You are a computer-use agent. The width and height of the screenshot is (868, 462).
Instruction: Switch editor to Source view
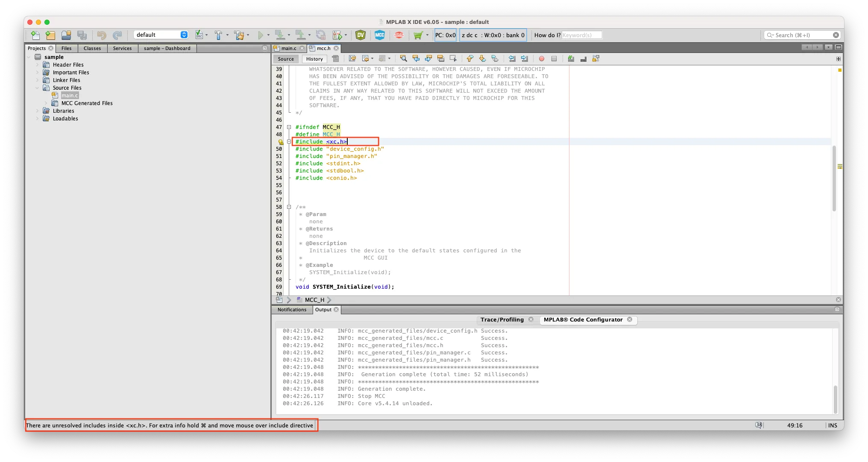click(286, 59)
